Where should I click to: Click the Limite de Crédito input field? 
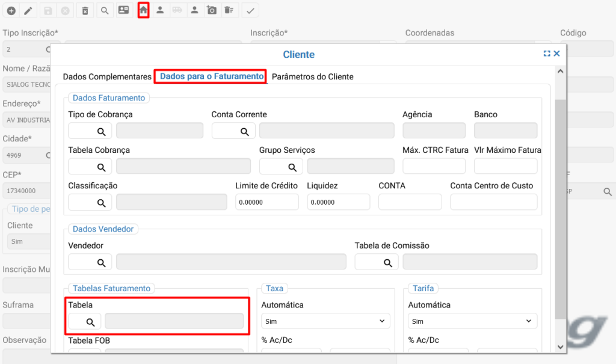pyautogui.click(x=266, y=202)
